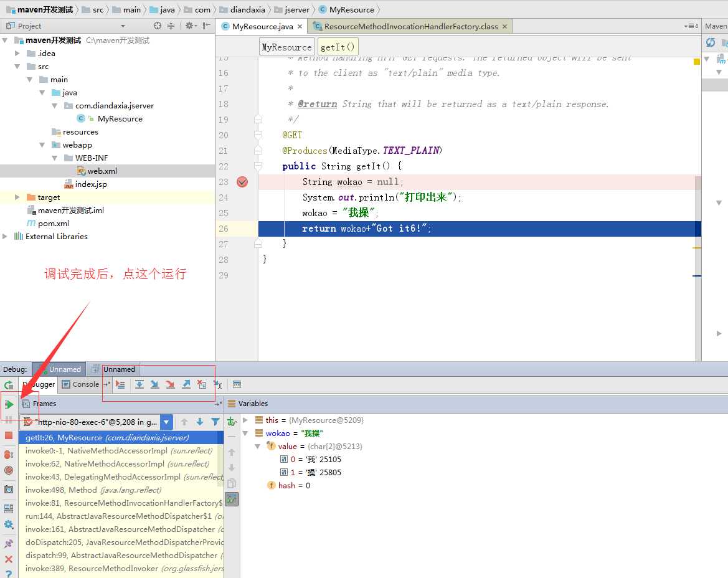The width and height of the screenshot is (728, 578).
Task: Select web.xml in project tree
Action: click(102, 171)
